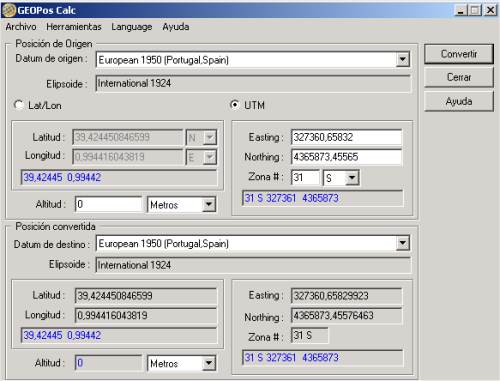Image resolution: width=500 pixels, height=381 pixels.
Task: Click the Zona # number field
Action: [x=305, y=177]
